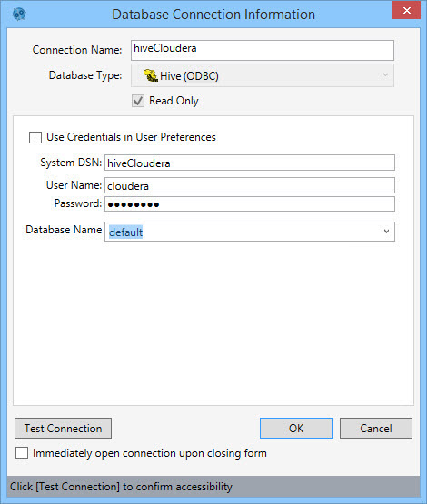This screenshot has width=427, height=504.
Task: Click the Password field
Action: click(250, 203)
